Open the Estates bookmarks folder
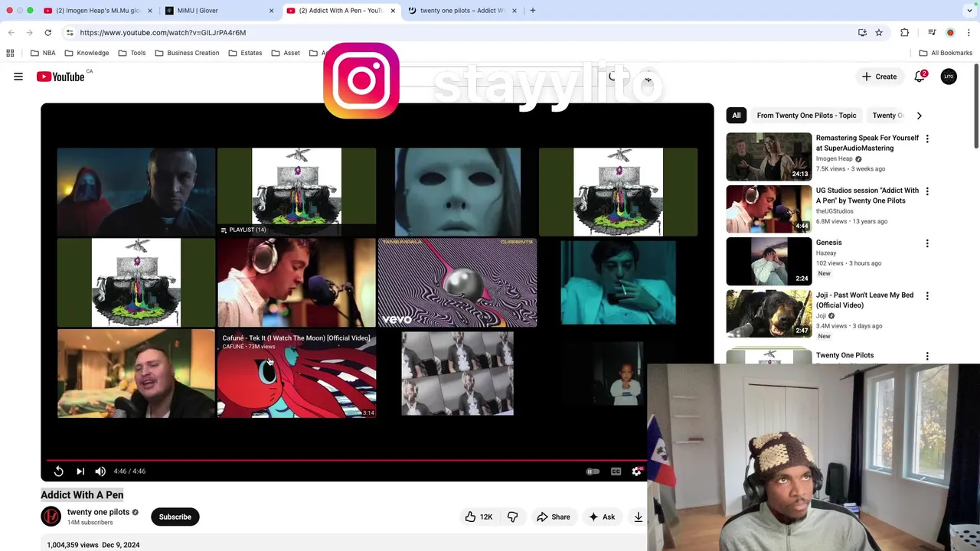The height and width of the screenshot is (551, 980). (245, 53)
